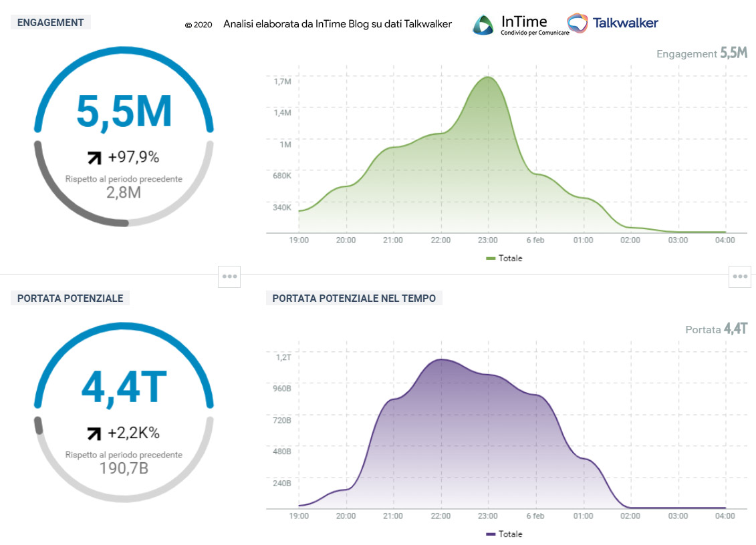
Task: Click the 1,4M label on the engagement axis
Action: click(x=283, y=113)
